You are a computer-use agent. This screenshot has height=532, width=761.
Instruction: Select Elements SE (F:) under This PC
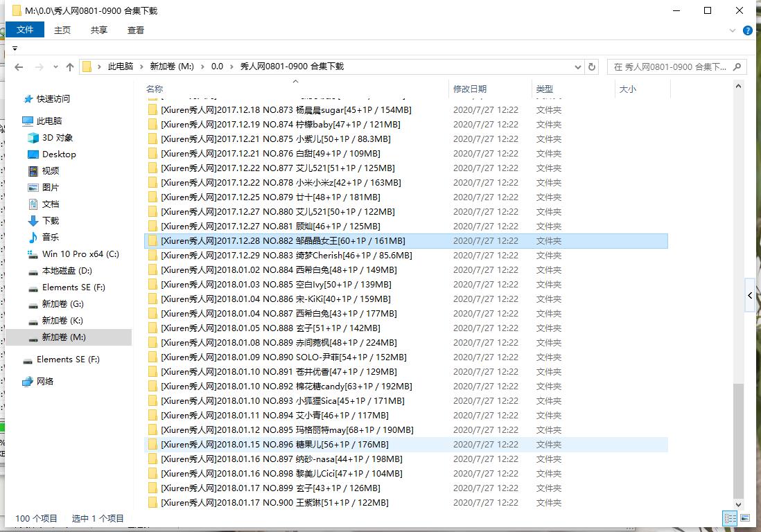point(67,287)
